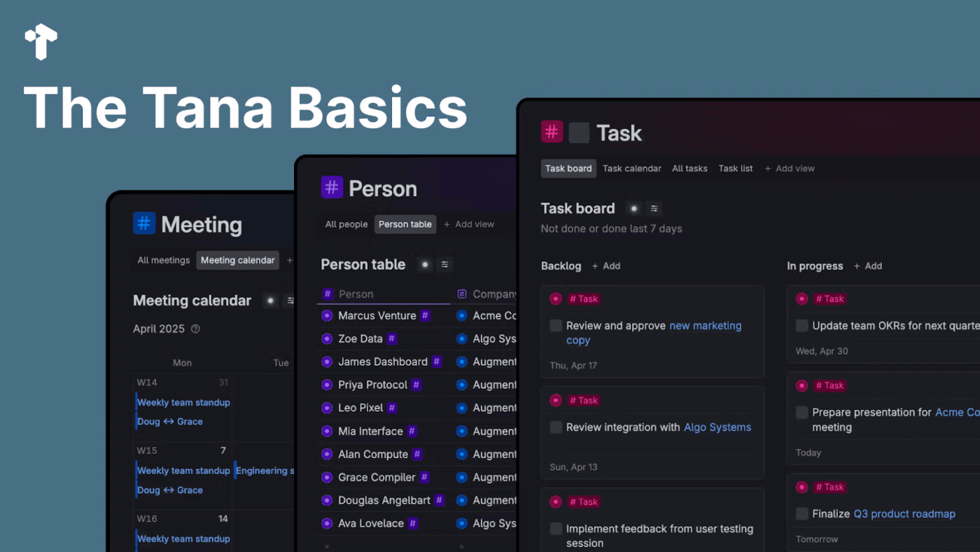Screen dimensions: 980x552
Task: Open the Algo Systems link
Action: (717, 427)
